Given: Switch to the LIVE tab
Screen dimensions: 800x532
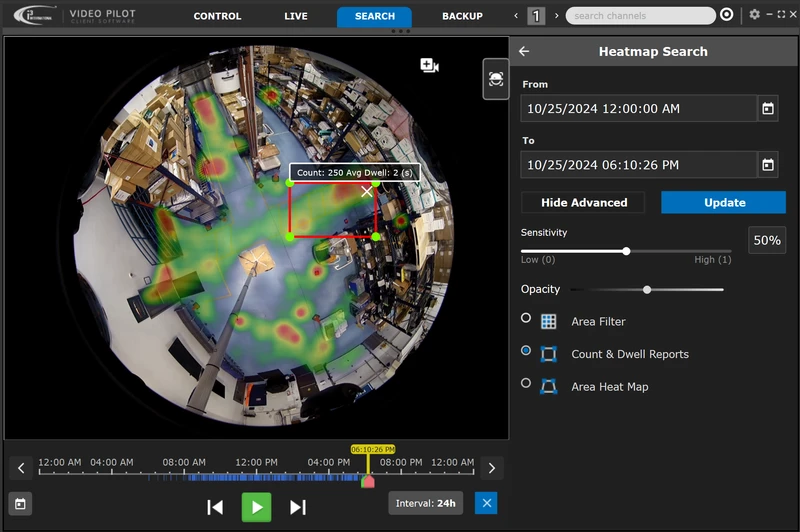Looking at the screenshot, I should (296, 16).
